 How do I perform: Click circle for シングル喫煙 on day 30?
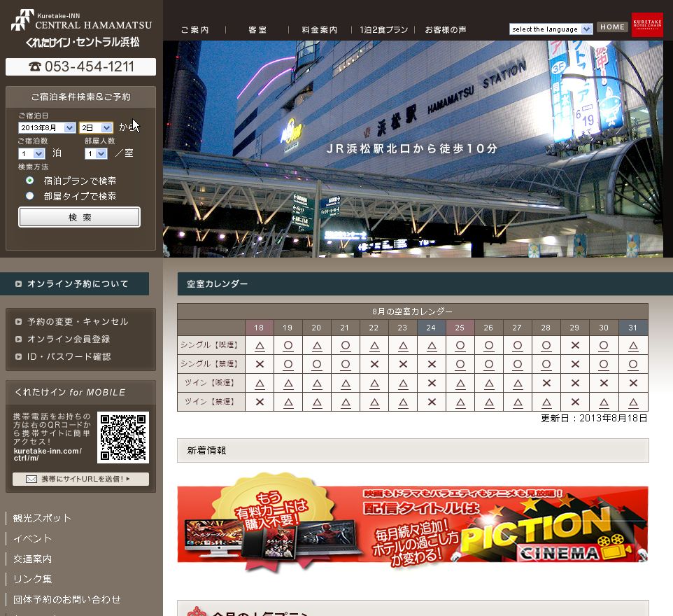(x=604, y=346)
